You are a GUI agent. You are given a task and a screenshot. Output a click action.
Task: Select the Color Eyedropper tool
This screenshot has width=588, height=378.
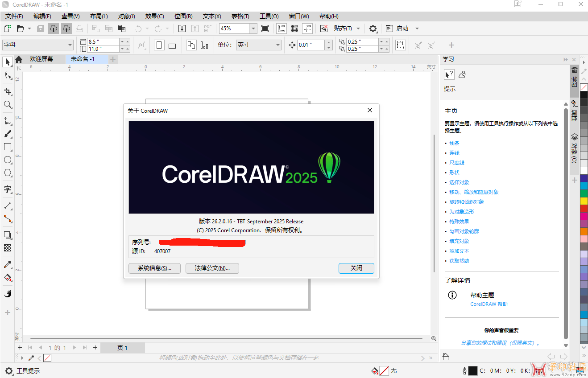[8, 264]
